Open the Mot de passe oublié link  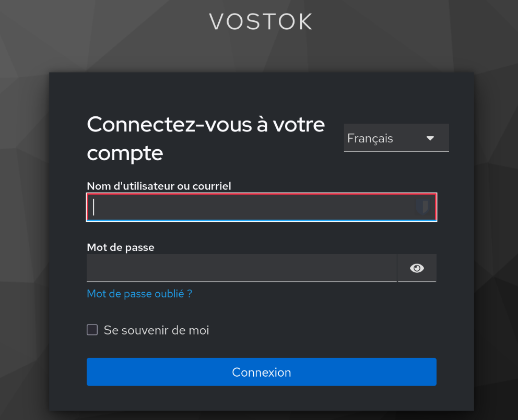pyautogui.click(x=139, y=294)
